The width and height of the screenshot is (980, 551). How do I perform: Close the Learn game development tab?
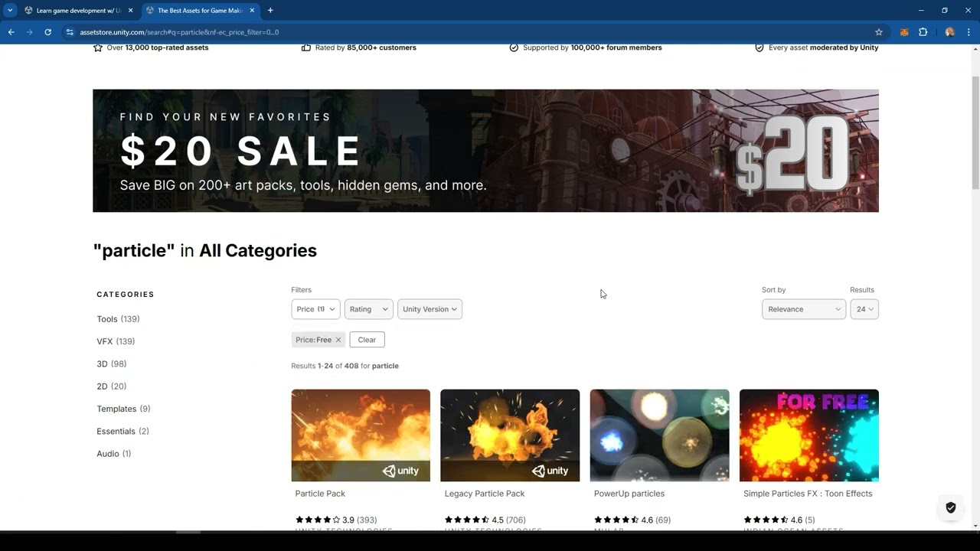coord(131,11)
